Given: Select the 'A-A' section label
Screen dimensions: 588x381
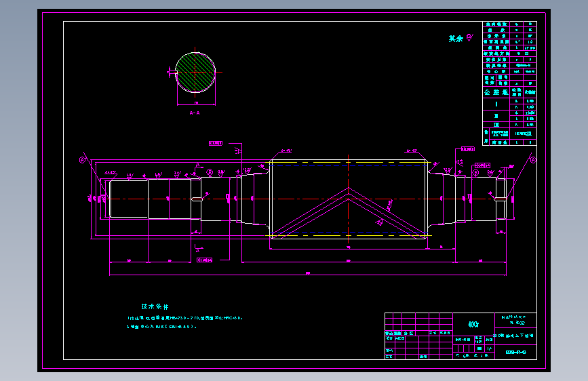Looking at the screenshot, I should (195, 113).
